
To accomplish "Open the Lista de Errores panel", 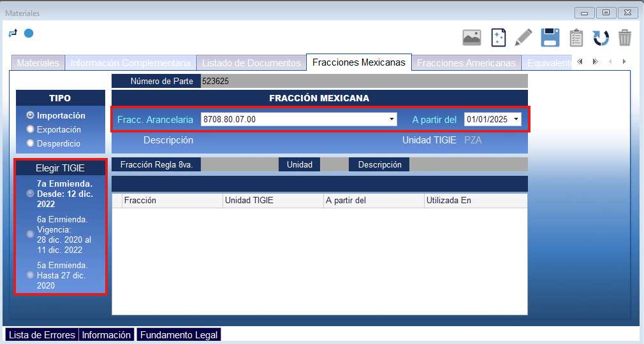I will [x=42, y=335].
